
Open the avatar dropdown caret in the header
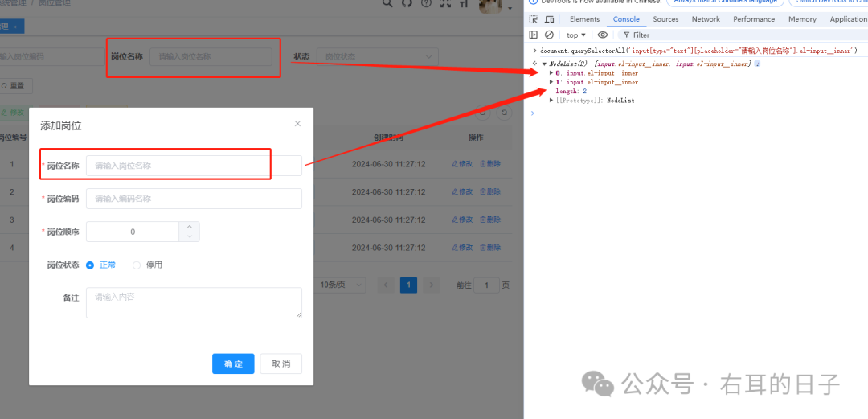(x=510, y=8)
